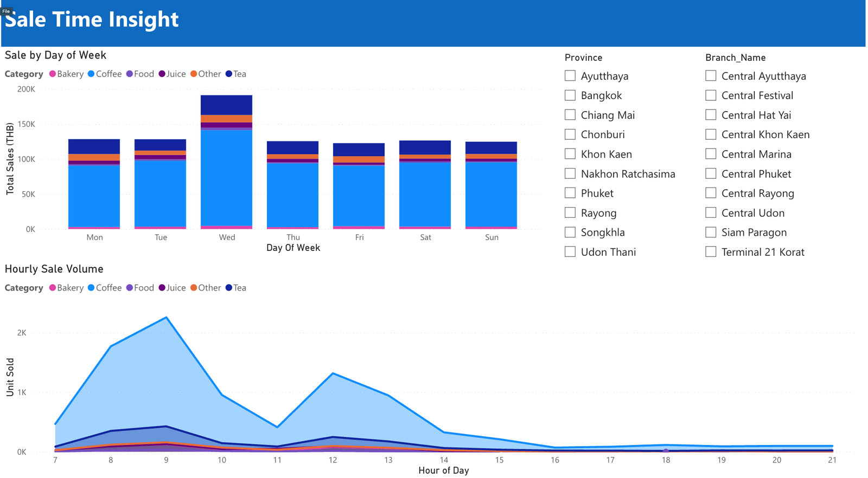The height and width of the screenshot is (478, 868).
Task: Click the 'Unit Sold' axis title
Action: coord(10,377)
